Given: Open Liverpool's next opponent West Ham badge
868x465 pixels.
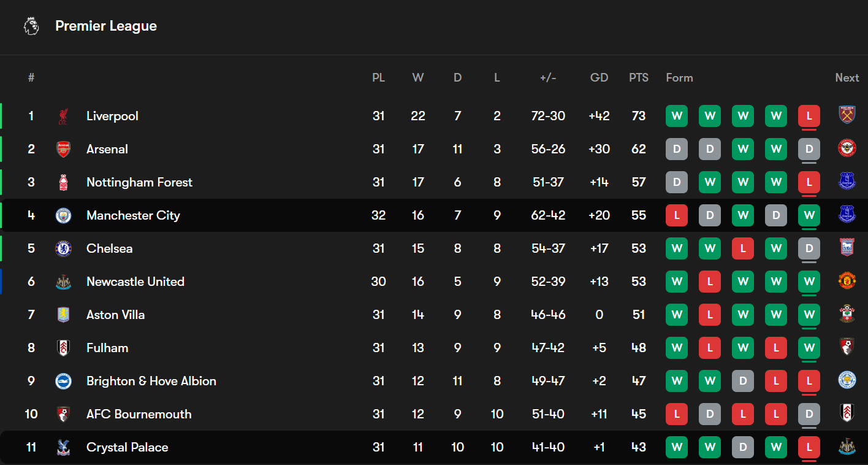Looking at the screenshot, I should 847,115.
